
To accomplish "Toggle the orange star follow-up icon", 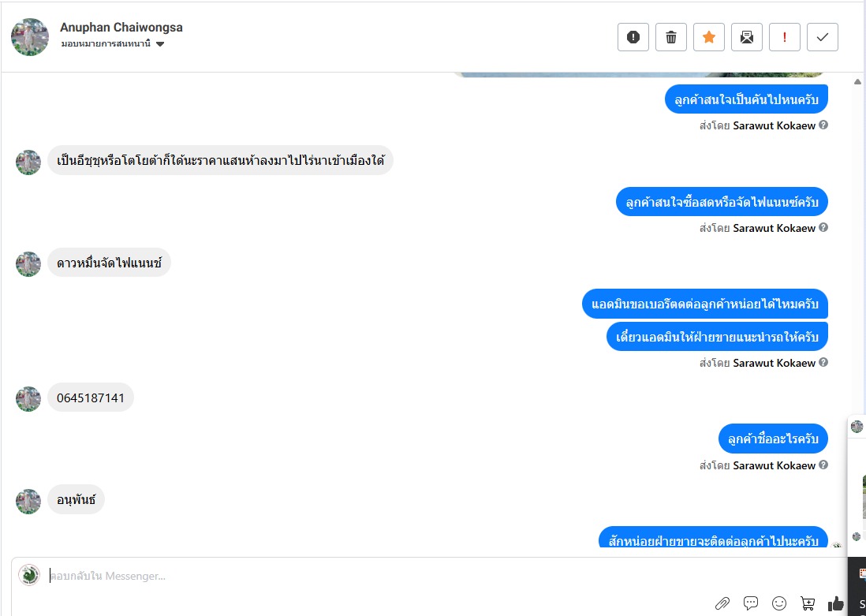I will [708, 37].
